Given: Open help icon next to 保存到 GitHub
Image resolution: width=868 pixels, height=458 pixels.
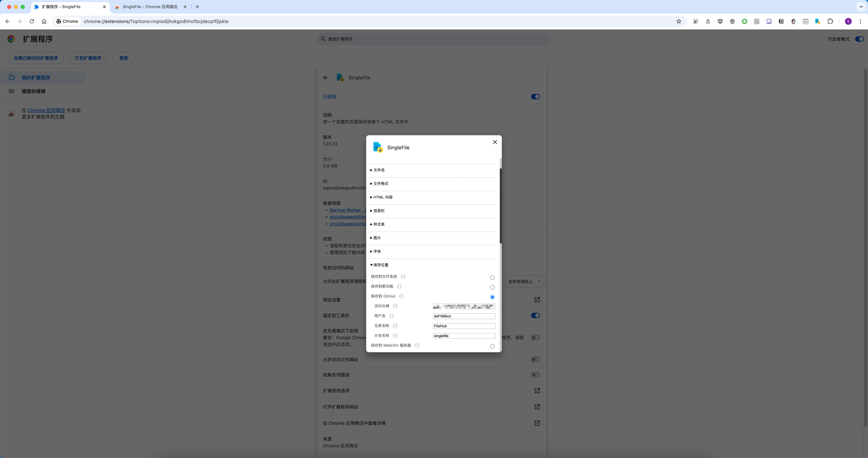Looking at the screenshot, I should coord(401,296).
